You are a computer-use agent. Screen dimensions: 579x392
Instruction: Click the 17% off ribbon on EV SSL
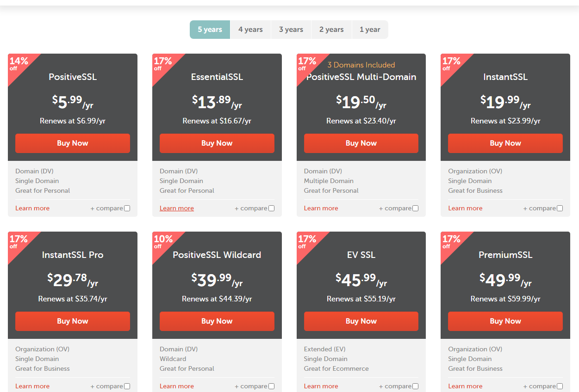pyautogui.click(x=307, y=241)
